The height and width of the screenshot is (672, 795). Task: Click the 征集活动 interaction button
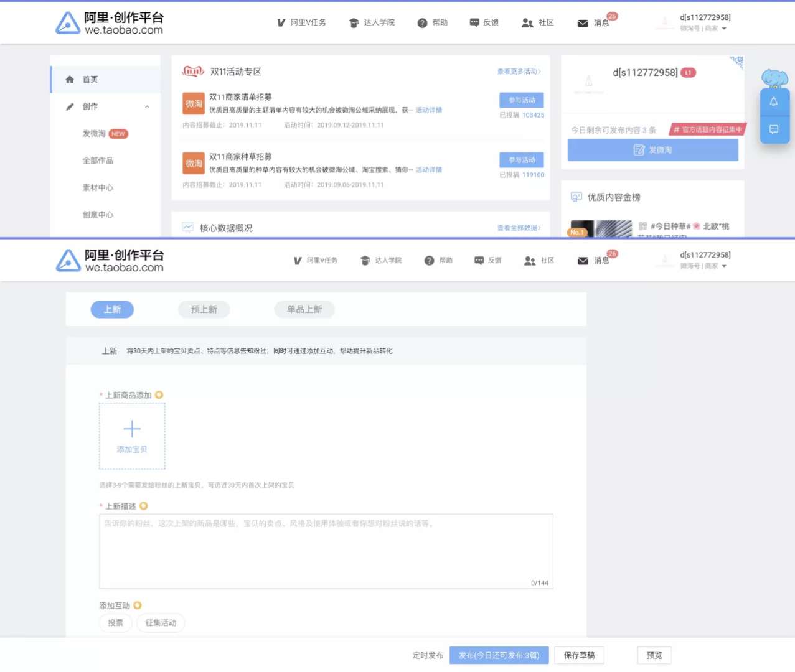pos(161,623)
